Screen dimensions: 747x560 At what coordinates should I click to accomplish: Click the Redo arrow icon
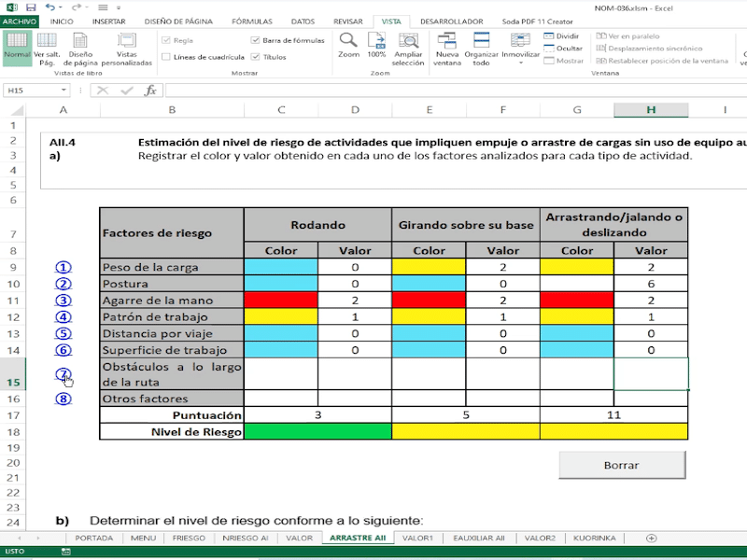click(x=76, y=7)
